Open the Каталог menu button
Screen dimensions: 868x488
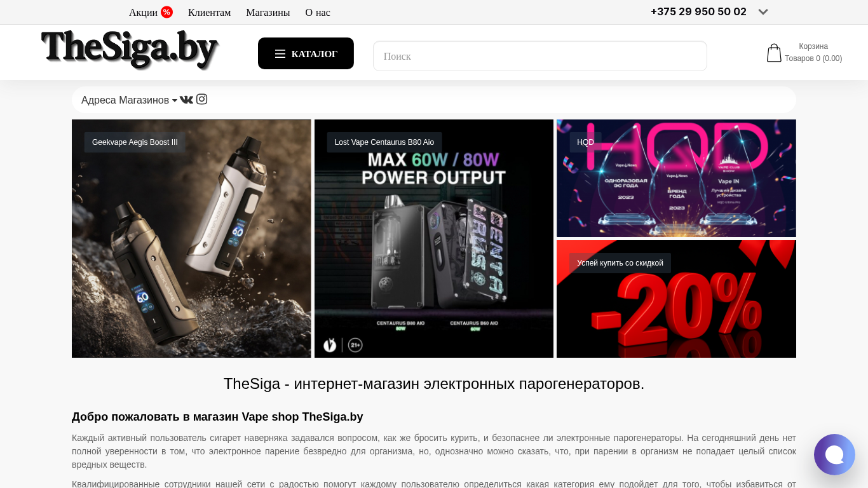(x=306, y=53)
